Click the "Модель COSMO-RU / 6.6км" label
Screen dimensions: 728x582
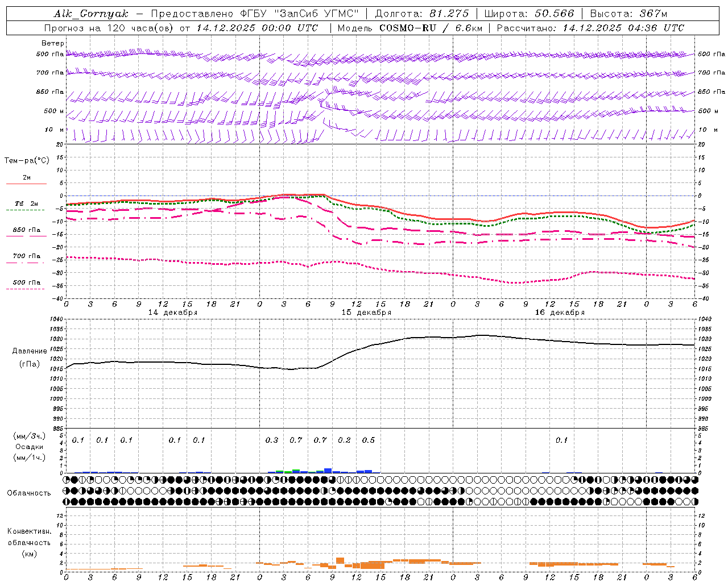pyautogui.click(x=409, y=28)
